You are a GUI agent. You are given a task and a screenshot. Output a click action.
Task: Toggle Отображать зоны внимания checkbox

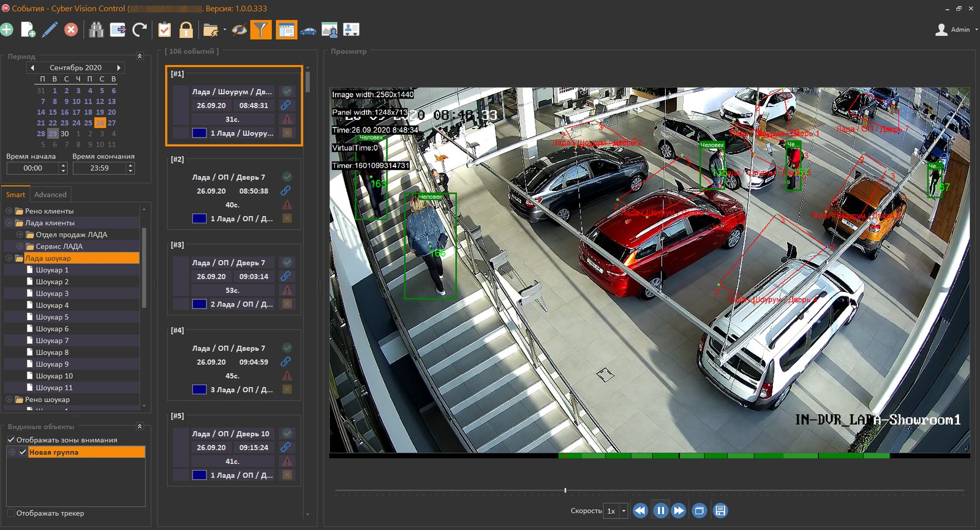[11, 440]
